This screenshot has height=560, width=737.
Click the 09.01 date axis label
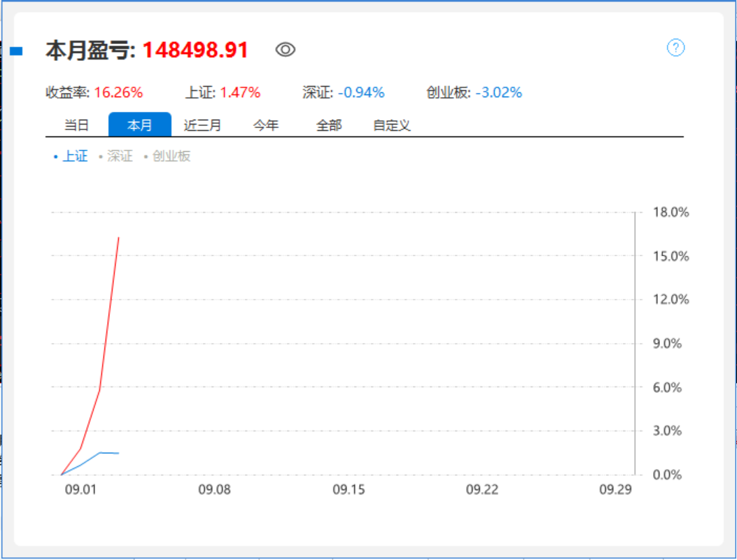pyautogui.click(x=80, y=489)
